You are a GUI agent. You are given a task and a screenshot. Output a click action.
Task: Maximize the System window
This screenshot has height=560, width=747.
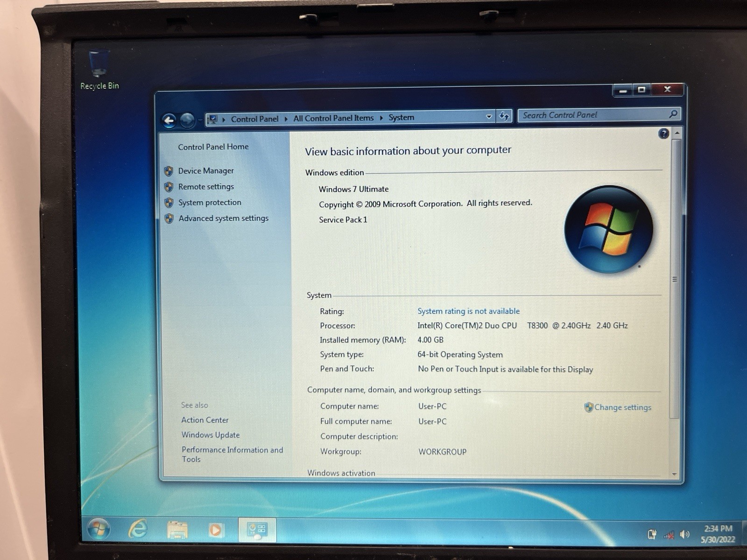pos(641,90)
